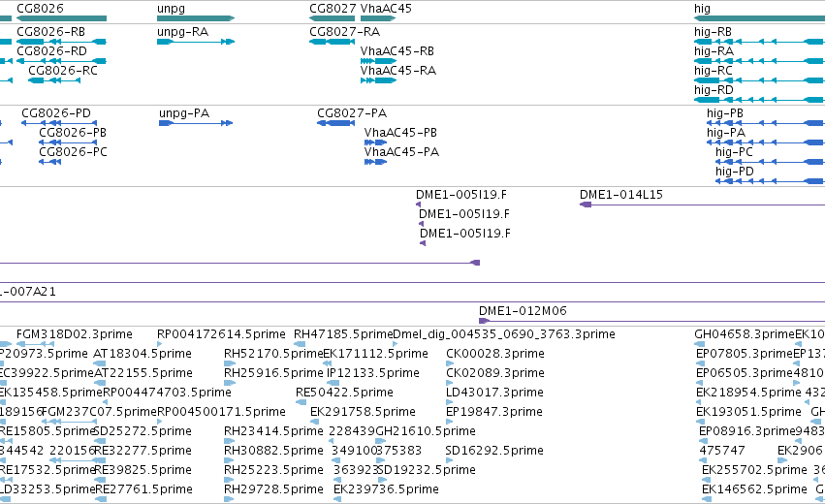Image resolution: width=825 pixels, height=504 pixels.
Task: Open the VhaAC45-PA protein label
Action: tap(401, 152)
